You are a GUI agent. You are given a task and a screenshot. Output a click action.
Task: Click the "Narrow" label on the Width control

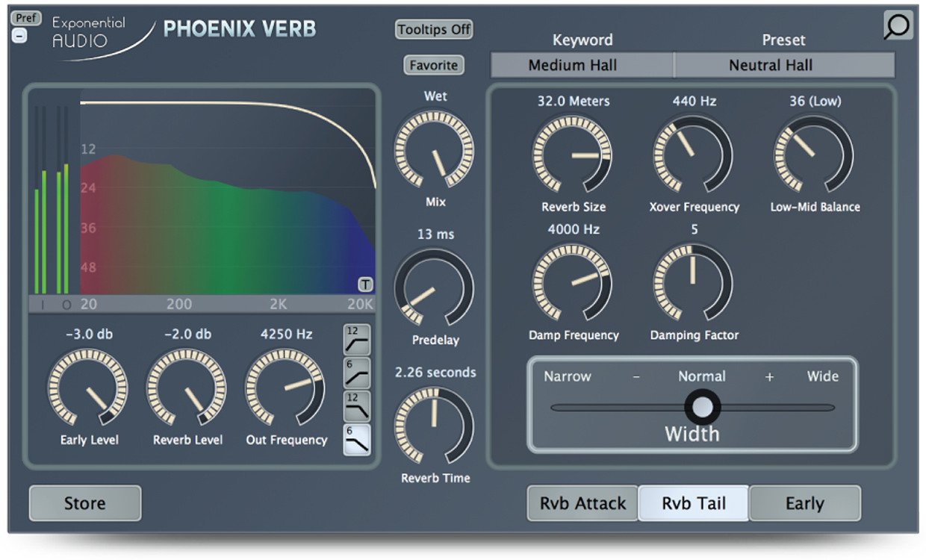tap(568, 376)
